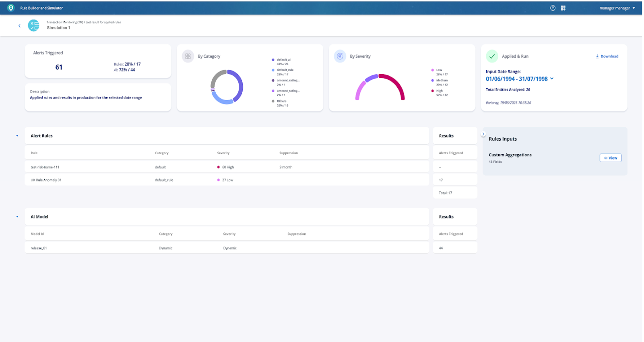This screenshot has height=342, width=644.
Task: Click the Applied & Run checkmark icon
Action: point(492,56)
